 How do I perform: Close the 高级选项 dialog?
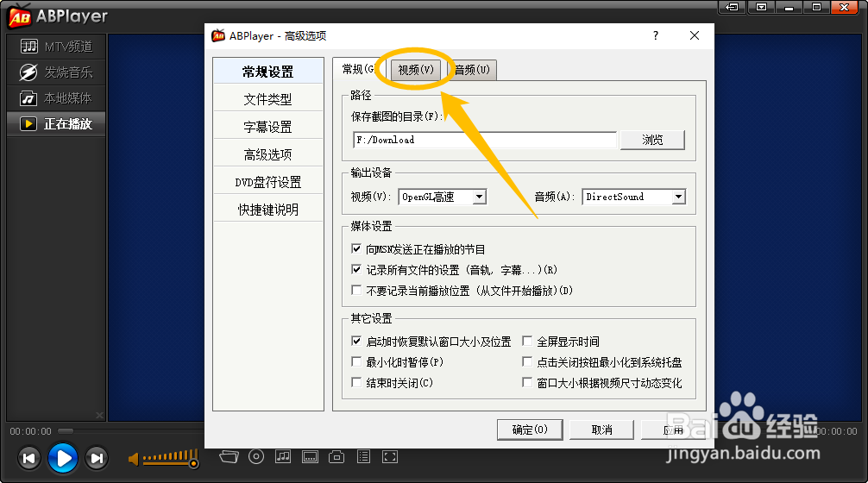(x=695, y=35)
